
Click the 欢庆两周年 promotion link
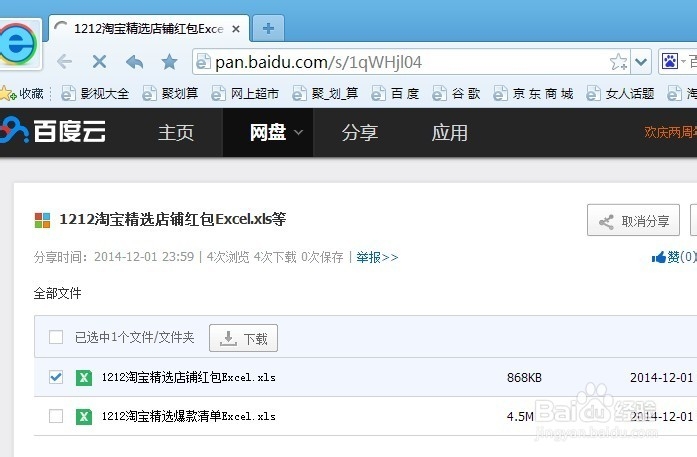[x=670, y=132]
